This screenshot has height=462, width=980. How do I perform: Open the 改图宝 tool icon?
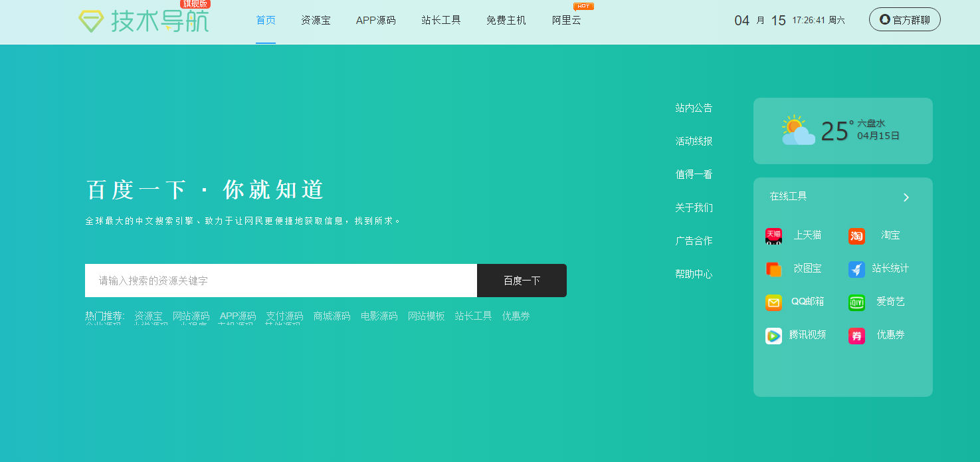[x=773, y=269]
